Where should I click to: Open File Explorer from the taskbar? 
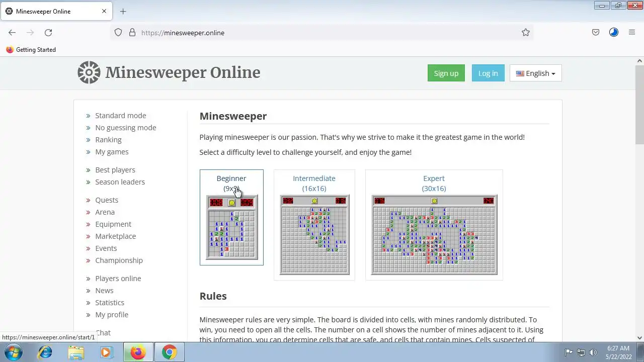pyautogui.click(x=76, y=352)
